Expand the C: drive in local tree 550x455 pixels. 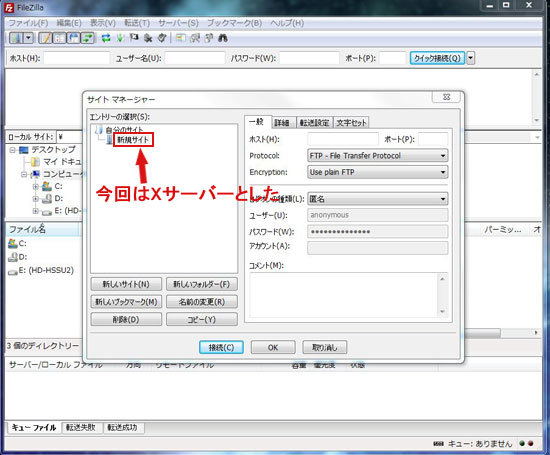tap(35, 186)
